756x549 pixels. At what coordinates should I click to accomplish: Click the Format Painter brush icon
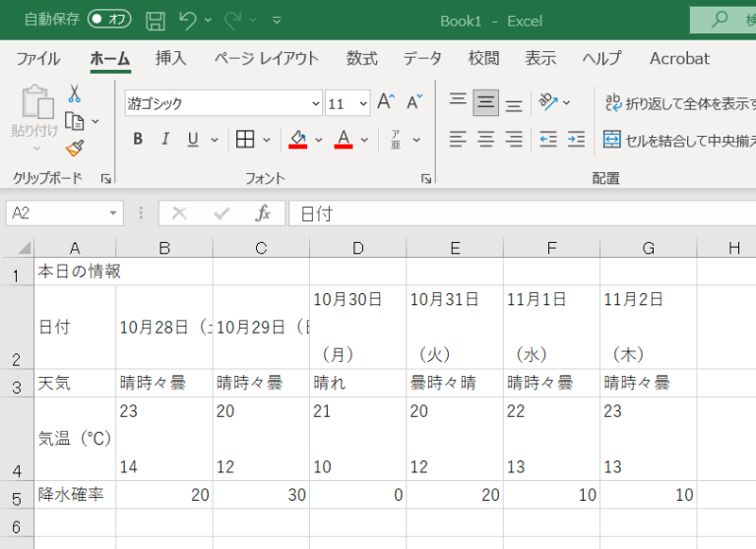pyautogui.click(x=74, y=148)
